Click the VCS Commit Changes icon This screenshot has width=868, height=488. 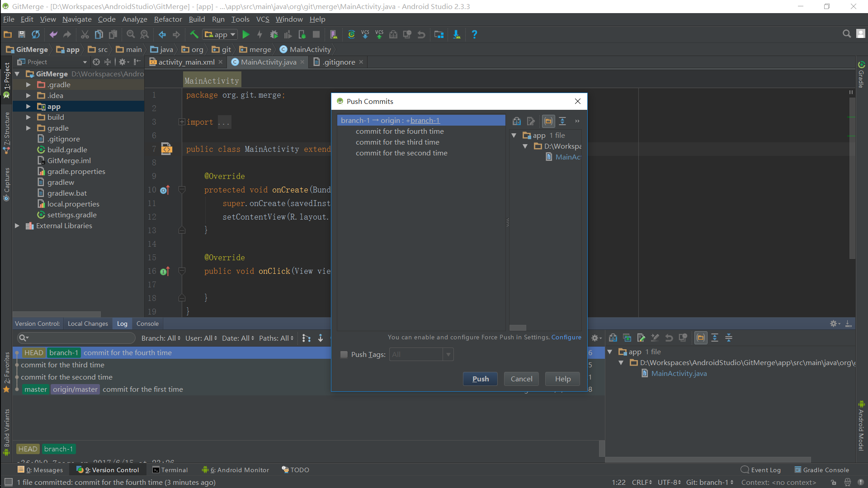point(379,34)
